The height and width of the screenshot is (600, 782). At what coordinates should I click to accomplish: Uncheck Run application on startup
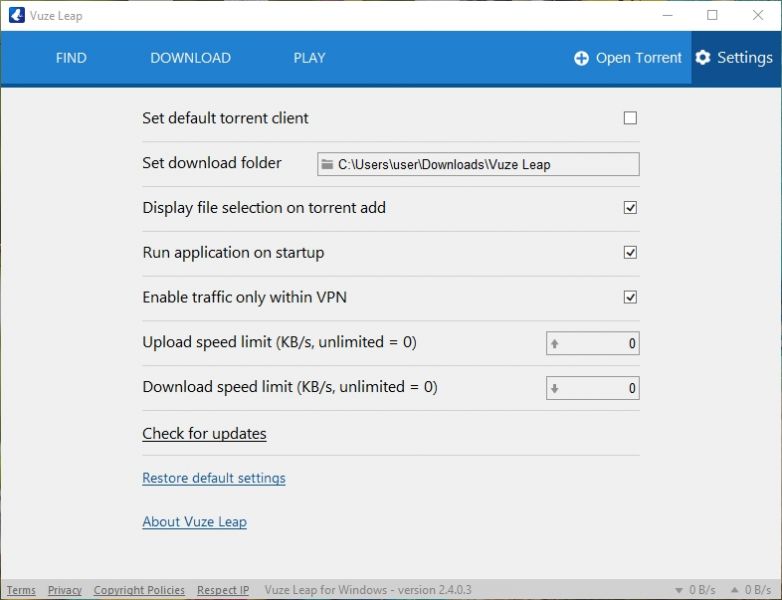coord(630,252)
